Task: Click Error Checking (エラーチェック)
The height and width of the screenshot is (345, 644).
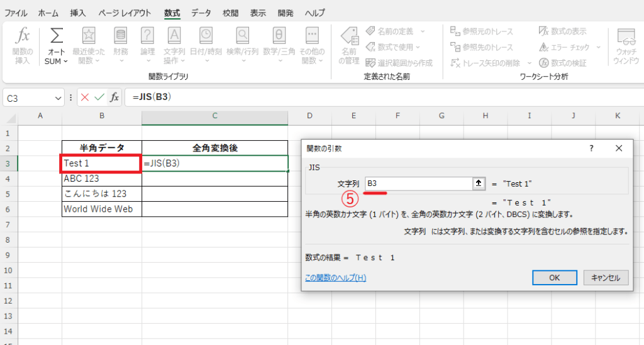Action: [564, 47]
